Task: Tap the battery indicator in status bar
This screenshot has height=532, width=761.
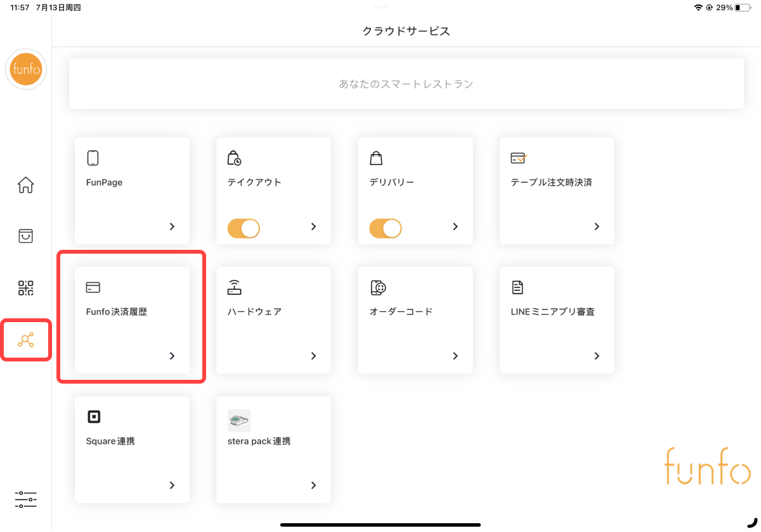Action: [x=741, y=8]
